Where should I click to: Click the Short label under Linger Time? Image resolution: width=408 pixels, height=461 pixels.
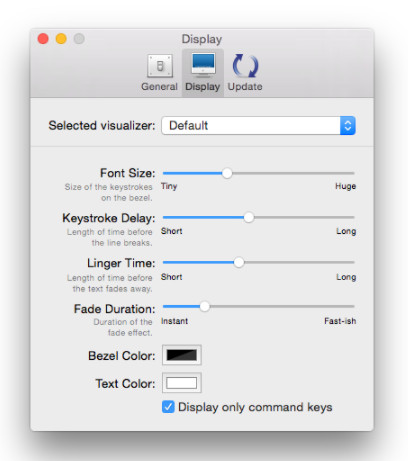coord(172,277)
